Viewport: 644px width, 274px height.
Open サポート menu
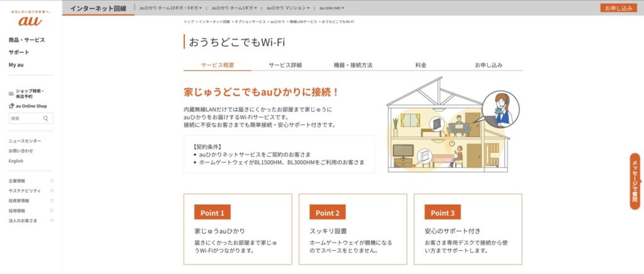click(x=19, y=53)
